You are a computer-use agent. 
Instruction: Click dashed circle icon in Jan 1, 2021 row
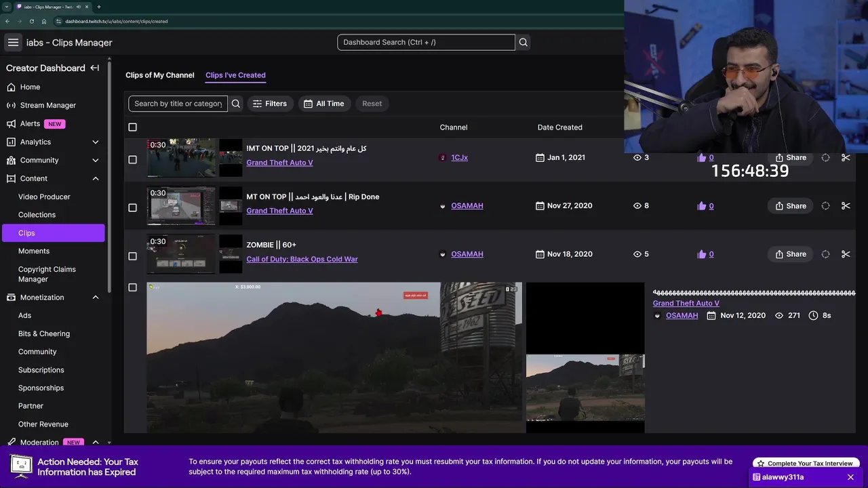coord(825,157)
